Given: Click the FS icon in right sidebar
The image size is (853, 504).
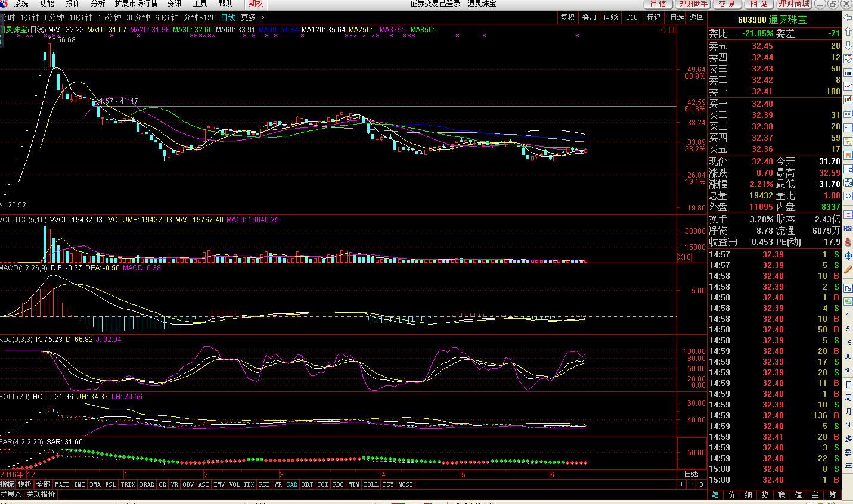Looking at the screenshot, I should pos(848,288).
